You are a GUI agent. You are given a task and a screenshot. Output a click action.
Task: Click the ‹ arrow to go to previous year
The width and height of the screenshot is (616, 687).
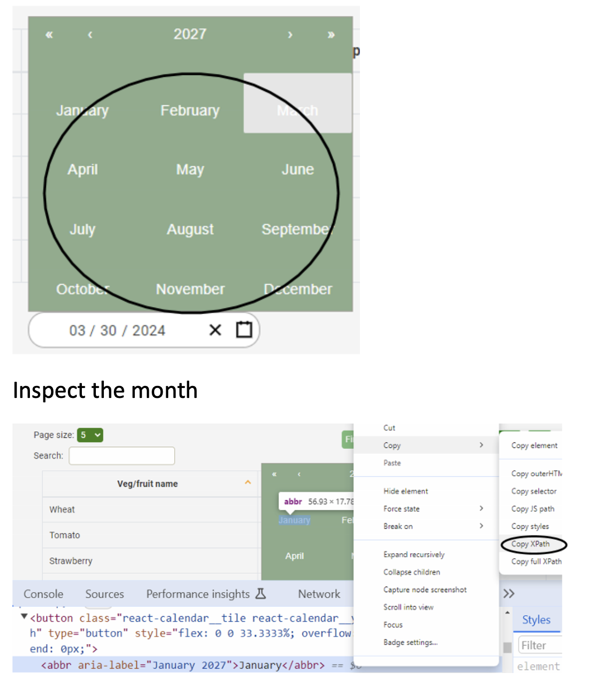pyautogui.click(x=90, y=34)
